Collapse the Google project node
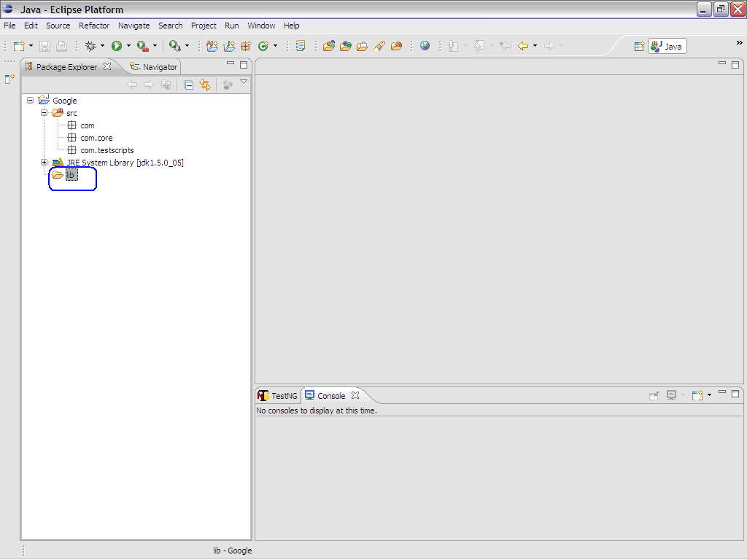 [x=31, y=101]
